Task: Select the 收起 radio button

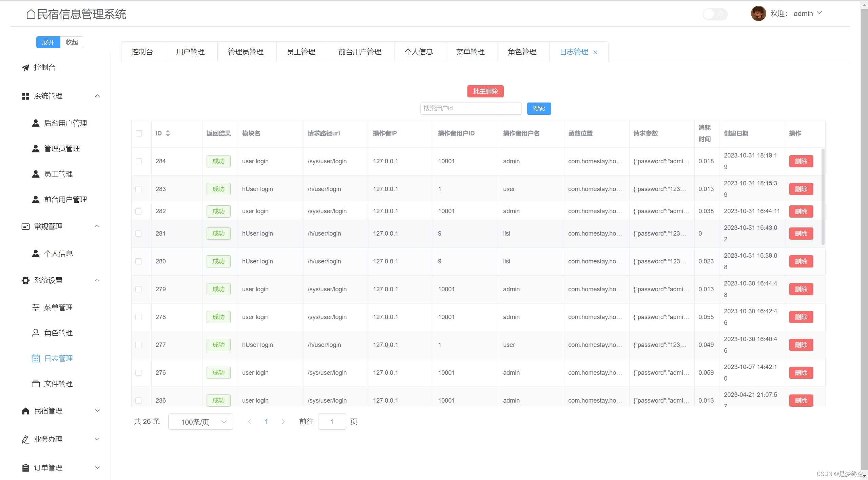Action: click(x=72, y=42)
